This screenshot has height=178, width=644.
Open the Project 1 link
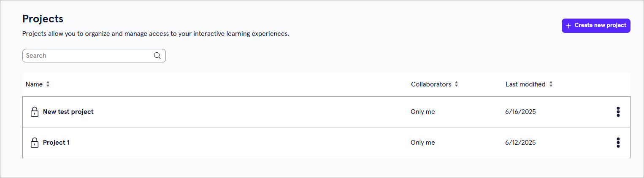click(x=56, y=143)
